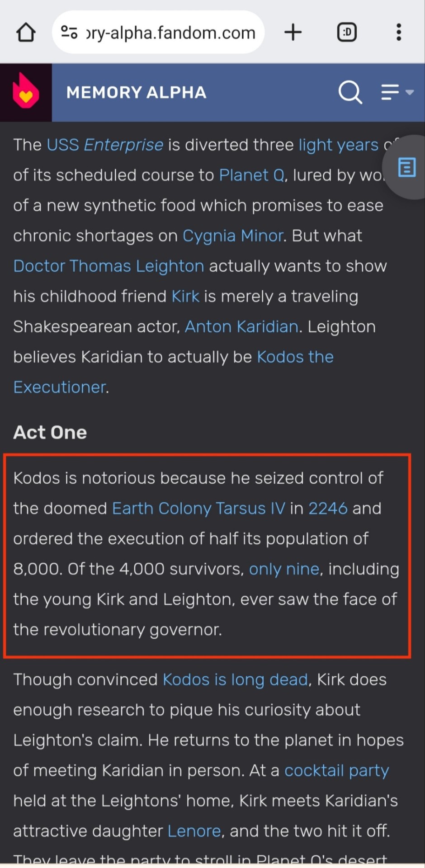Open browser three-dot overflow menu
This screenshot has height=868, width=425.
tap(398, 32)
